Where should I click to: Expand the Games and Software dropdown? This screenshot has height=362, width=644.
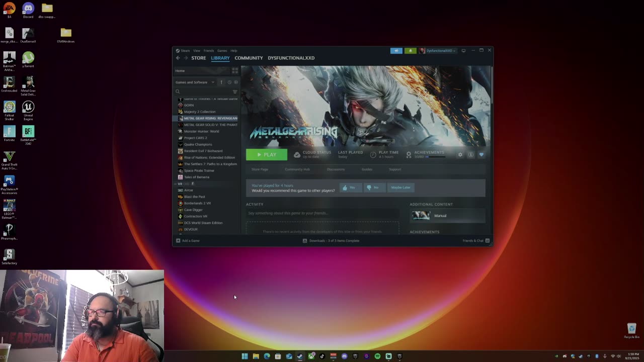tap(195, 82)
